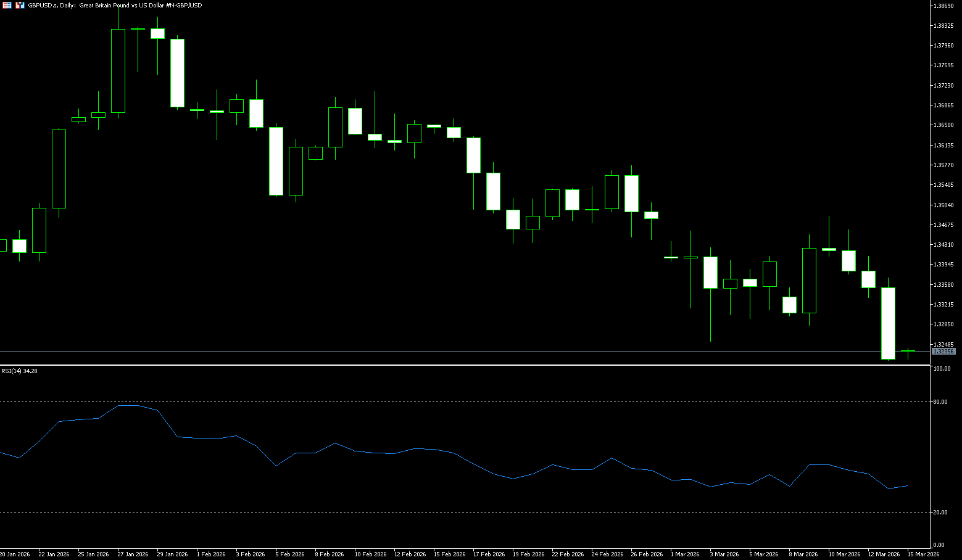
Task: Click the 1.35040 label on the price scale
Action: coord(944,205)
